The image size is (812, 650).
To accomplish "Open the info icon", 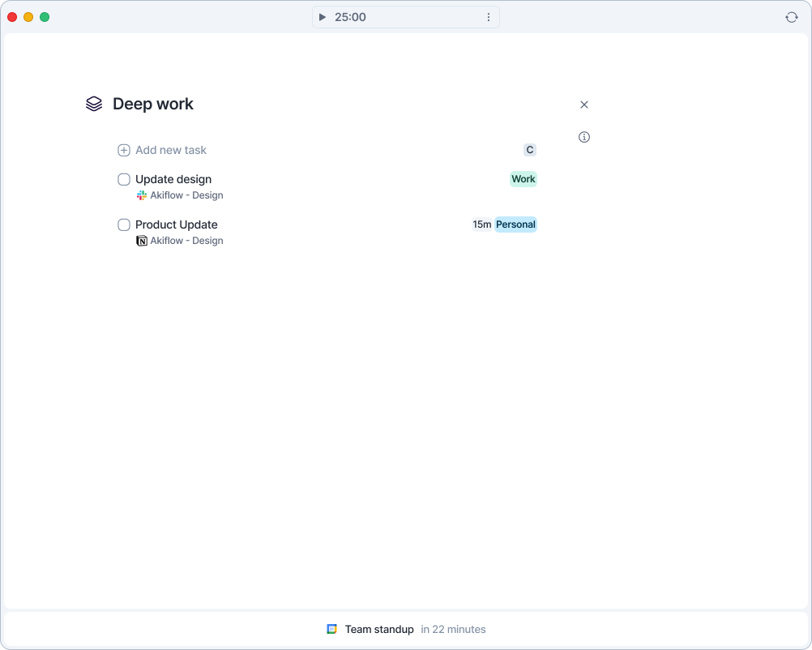I will (584, 137).
